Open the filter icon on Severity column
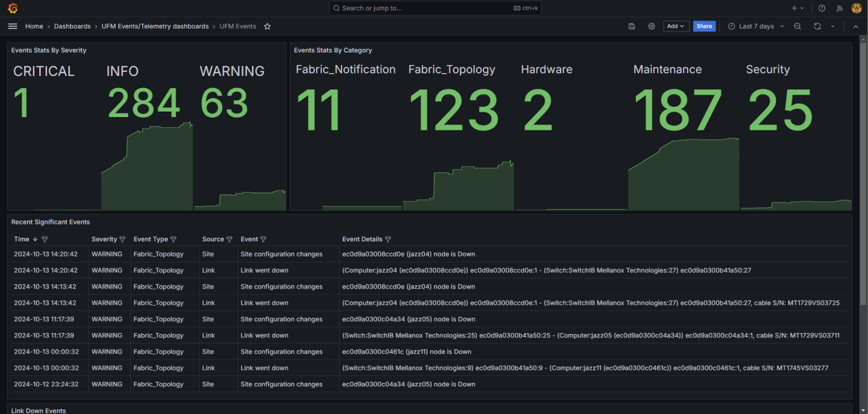This screenshot has width=868, height=414. (x=123, y=239)
